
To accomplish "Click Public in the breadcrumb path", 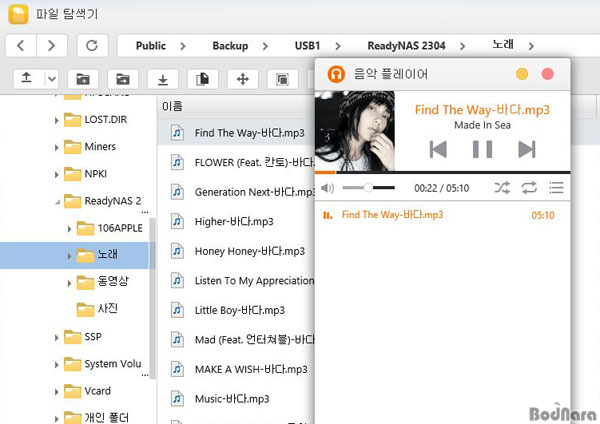I will click(151, 46).
